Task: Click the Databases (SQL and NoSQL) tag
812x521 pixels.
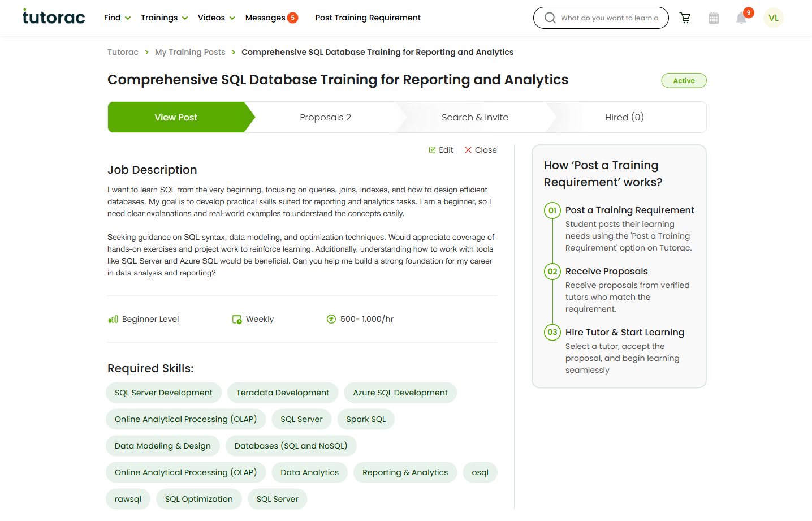Action: [x=291, y=446]
